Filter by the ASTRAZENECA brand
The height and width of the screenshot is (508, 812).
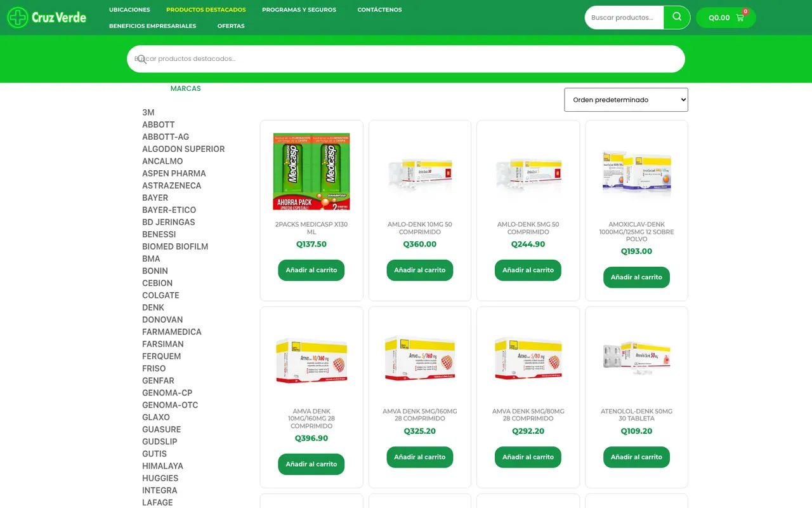pos(171,185)
